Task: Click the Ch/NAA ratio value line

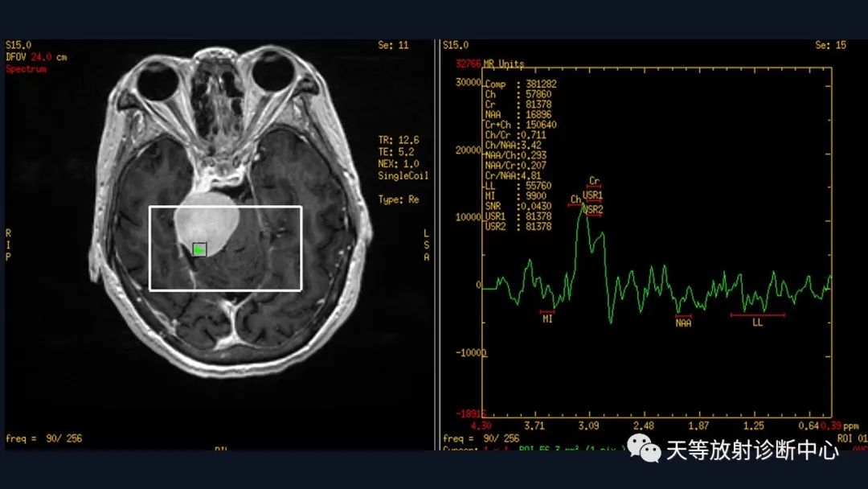Action: click(x=513, y=145)
